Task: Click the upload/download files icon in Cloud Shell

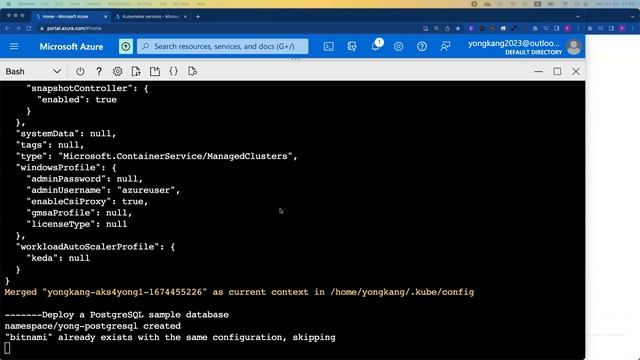Action: (136, 71)
